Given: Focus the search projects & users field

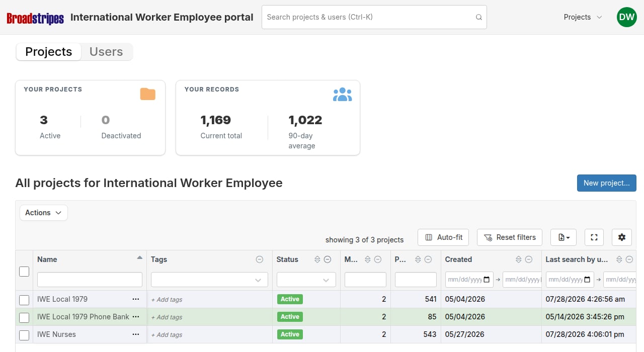Looking at the screenshot, I should click(x=374, y=17).
